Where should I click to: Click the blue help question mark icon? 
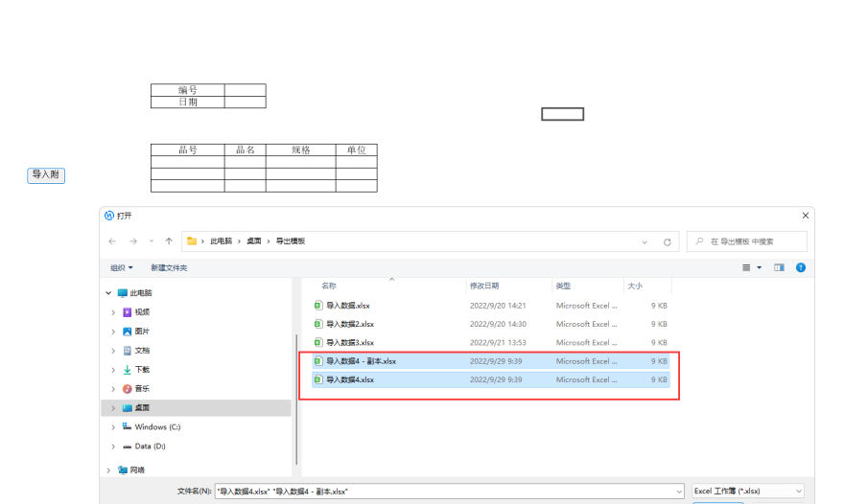[800, 267]
